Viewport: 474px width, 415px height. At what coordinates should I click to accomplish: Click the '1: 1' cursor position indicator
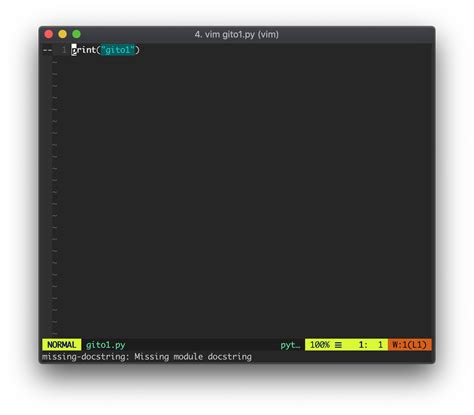[x=371, y=345]
